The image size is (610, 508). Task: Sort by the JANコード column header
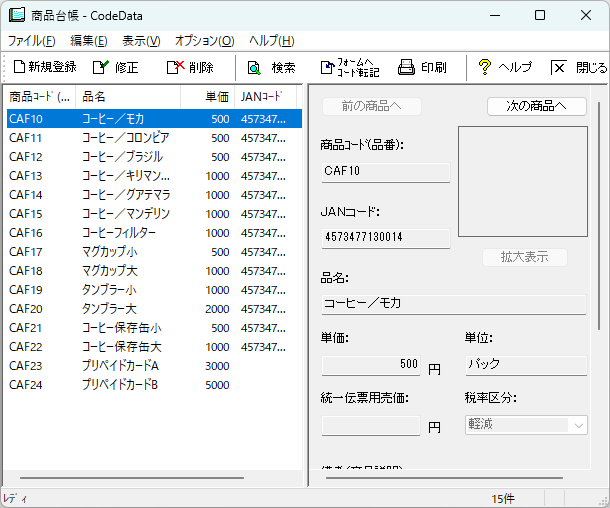click(x=266, y=97)
